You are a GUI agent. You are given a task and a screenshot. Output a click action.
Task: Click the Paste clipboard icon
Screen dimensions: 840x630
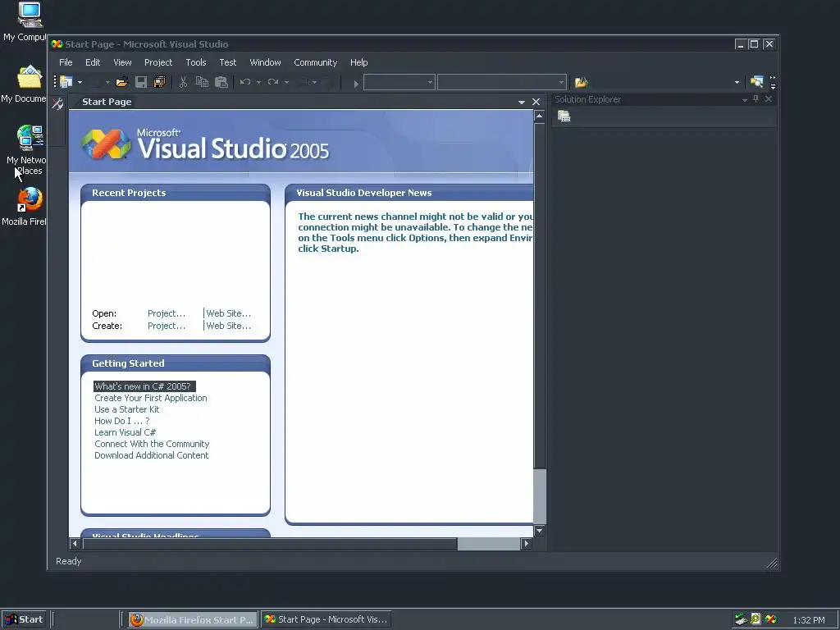221,82
